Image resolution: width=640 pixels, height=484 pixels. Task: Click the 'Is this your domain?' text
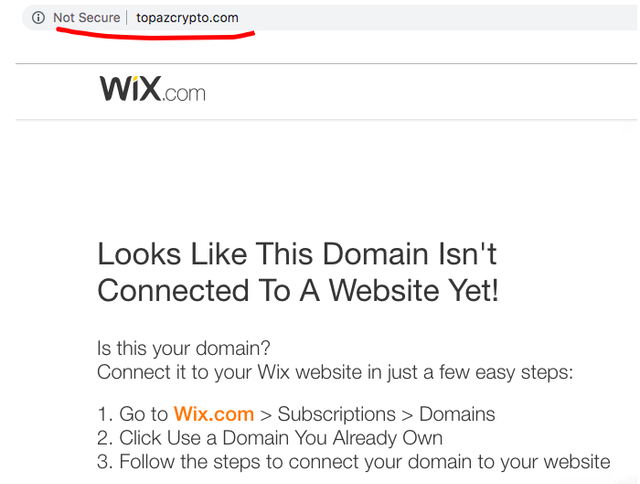(x=184, y=348)
